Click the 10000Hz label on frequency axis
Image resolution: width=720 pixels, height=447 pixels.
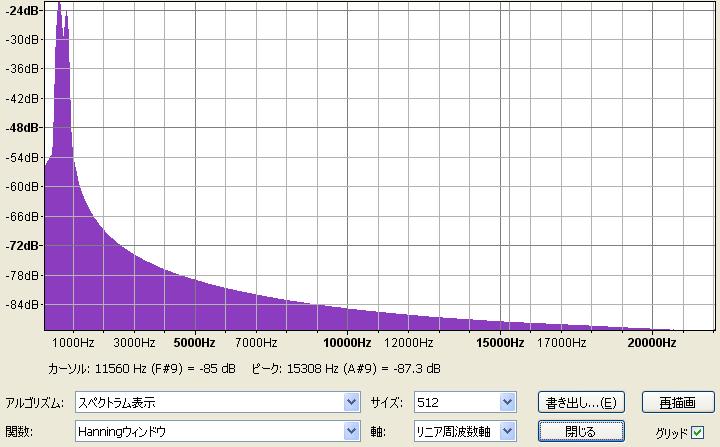[348, 343]
